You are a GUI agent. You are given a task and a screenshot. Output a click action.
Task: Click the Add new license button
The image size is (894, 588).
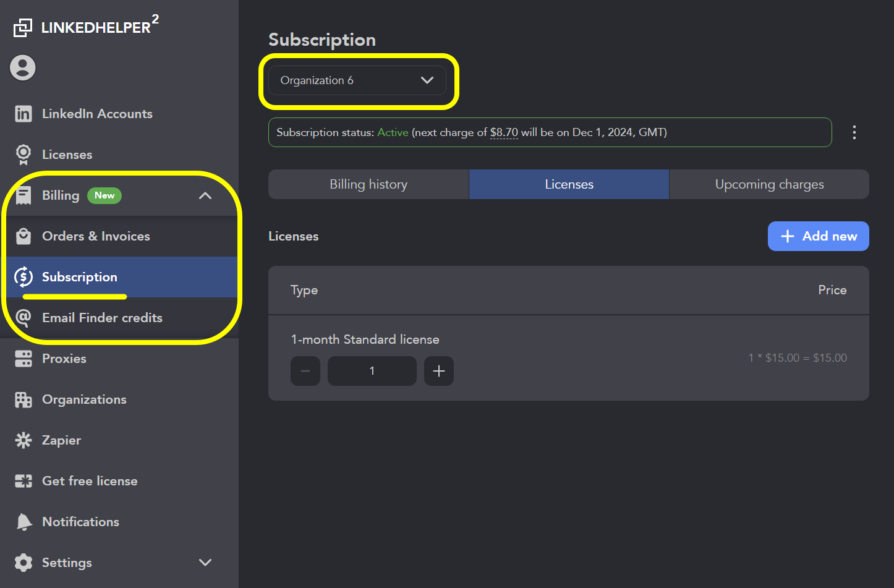point(818,236)
